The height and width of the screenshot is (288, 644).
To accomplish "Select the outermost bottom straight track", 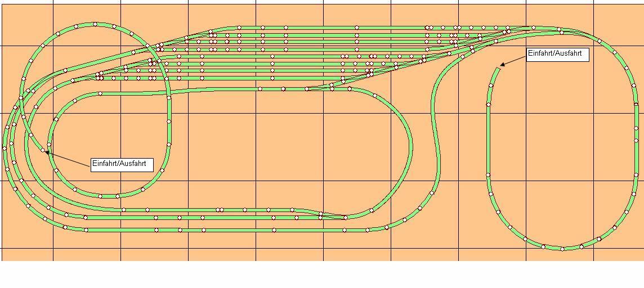I will [x=225, y=230].
